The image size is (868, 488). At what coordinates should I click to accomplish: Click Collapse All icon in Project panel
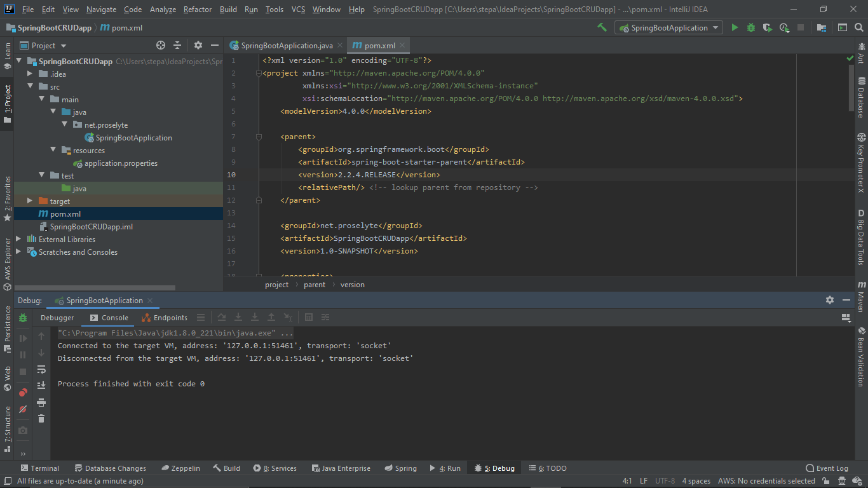coord(177,45)
